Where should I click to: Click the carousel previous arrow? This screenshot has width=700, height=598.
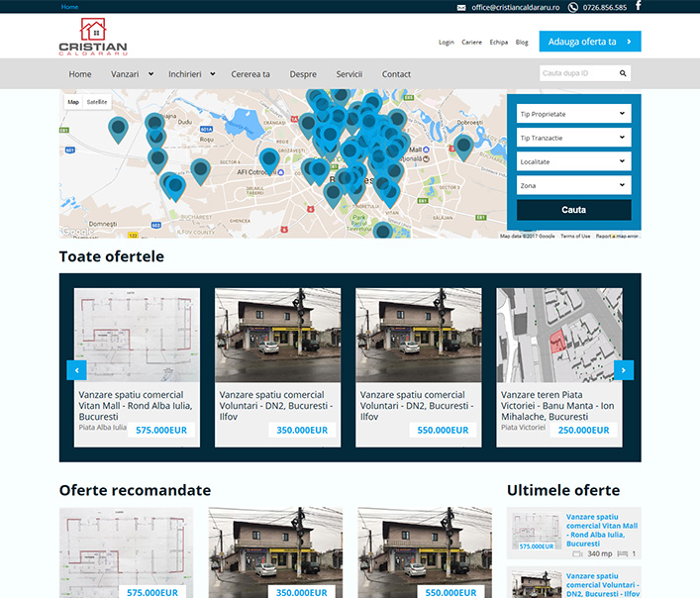(x=77, y=370)
